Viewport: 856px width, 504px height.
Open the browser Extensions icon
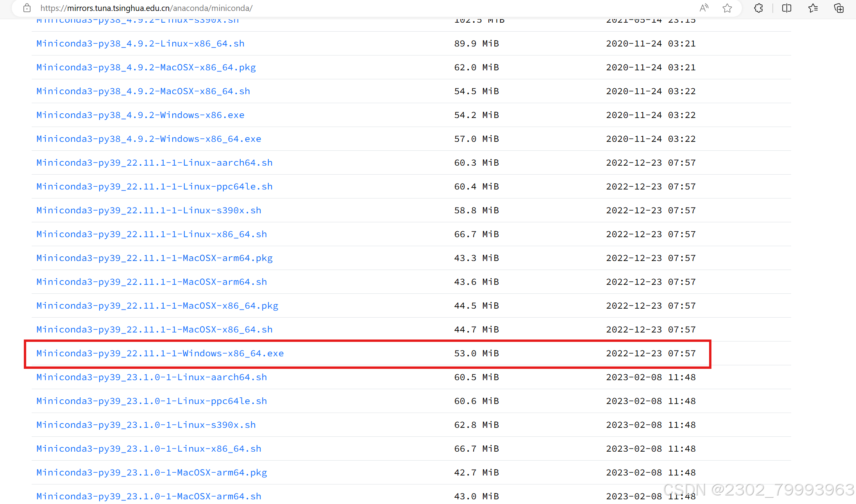pos(758,8)
